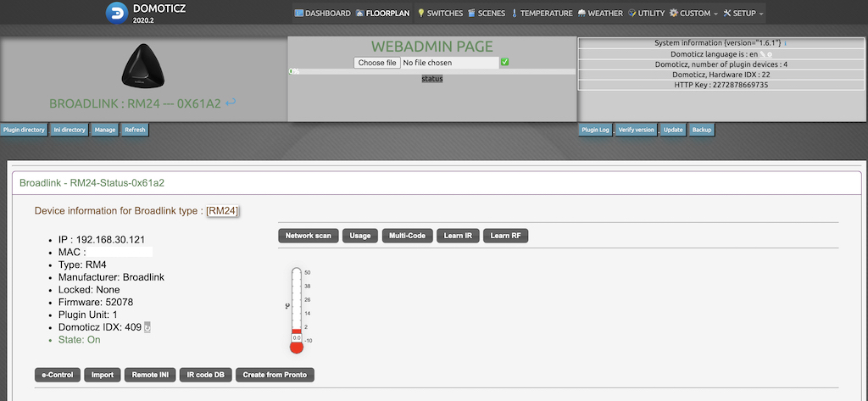
Task: Click the 'status' label under progress bar
Action: pyautogui.click(x=431, y=79)
